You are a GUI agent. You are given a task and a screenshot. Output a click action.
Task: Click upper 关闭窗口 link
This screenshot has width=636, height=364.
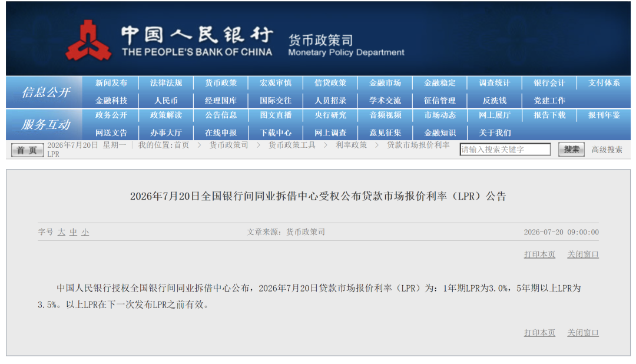click(x=582, y=254)
